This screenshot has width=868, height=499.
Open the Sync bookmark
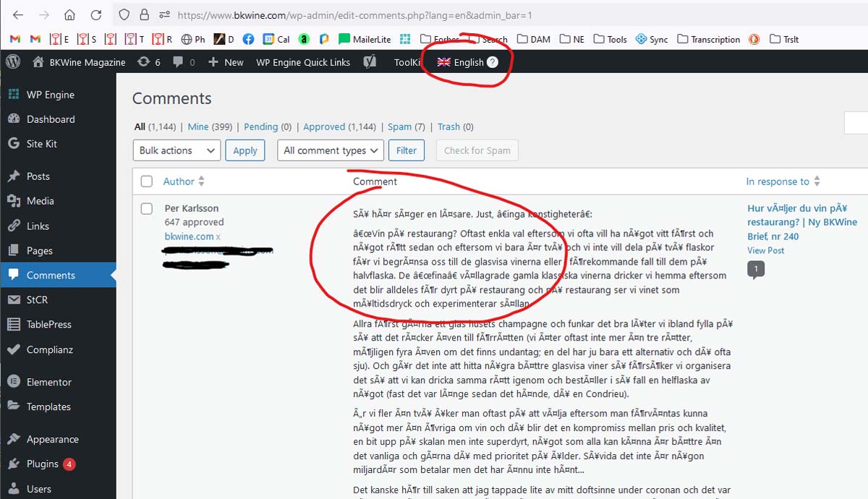651,39
